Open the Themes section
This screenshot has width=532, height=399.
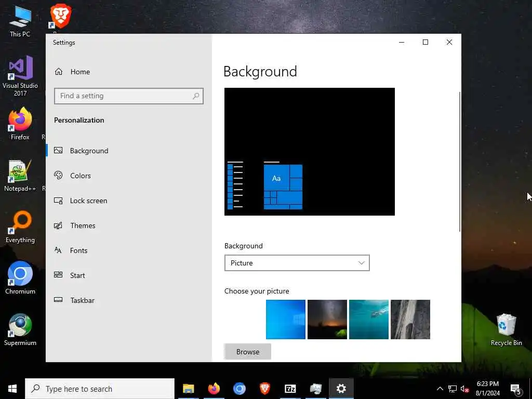(83, 225)
